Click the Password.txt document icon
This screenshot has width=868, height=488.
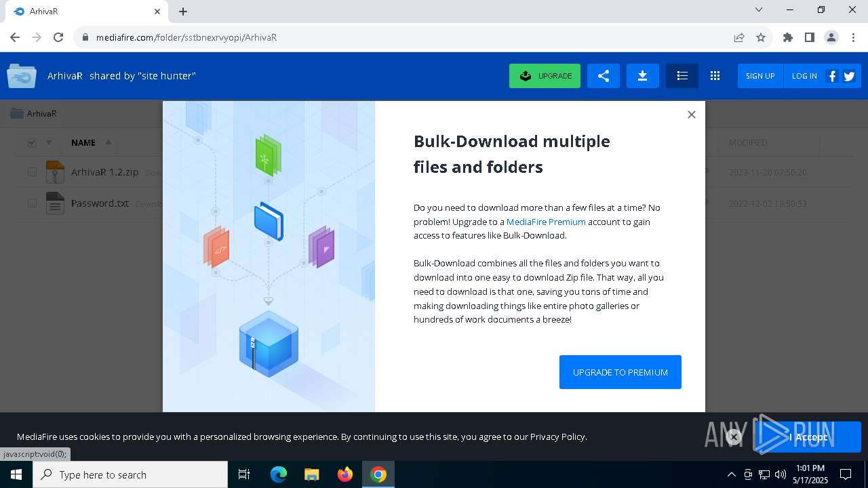[x=55, y=203]
